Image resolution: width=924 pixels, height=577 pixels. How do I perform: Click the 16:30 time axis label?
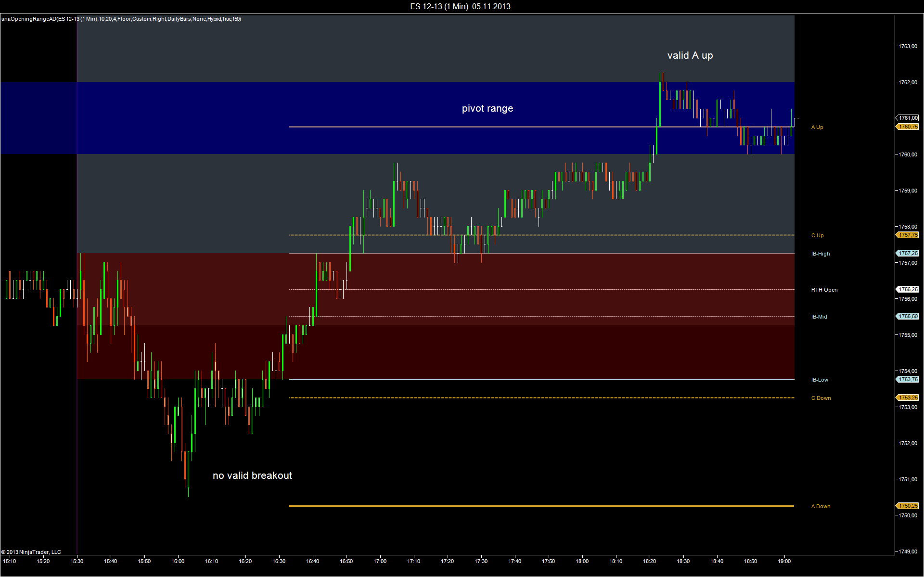[279, 561]
